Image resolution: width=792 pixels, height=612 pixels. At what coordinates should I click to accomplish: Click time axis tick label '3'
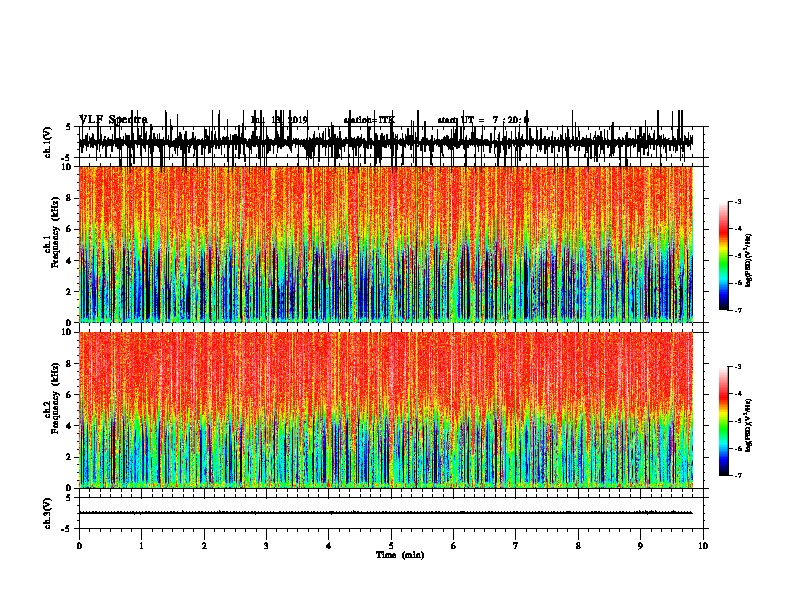[x=266, y=546]
